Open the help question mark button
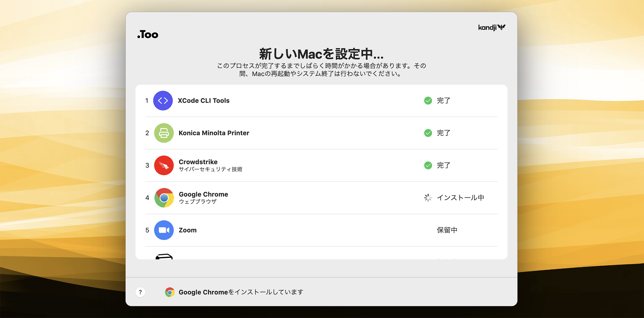The image size is (644, 318). pos(140,292)
